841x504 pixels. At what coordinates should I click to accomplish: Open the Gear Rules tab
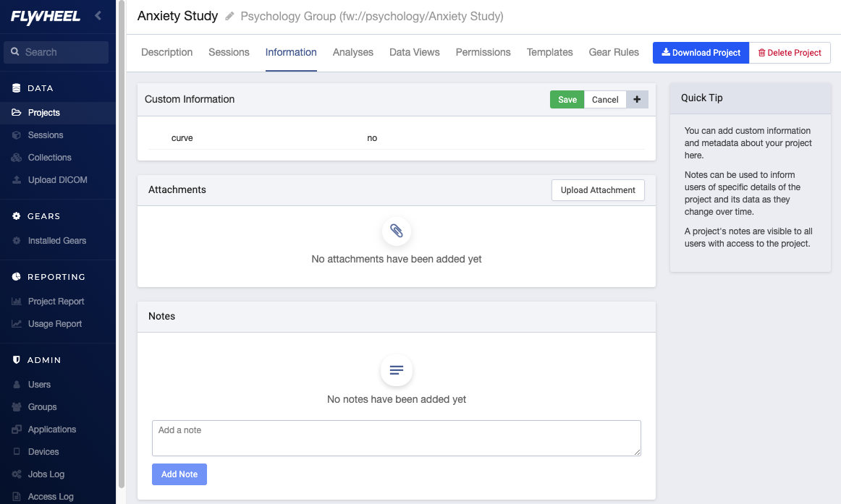(x=614, y=53)
